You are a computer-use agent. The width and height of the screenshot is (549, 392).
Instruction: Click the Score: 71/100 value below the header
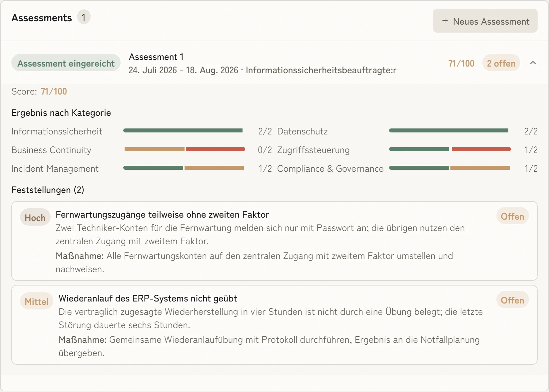(54, 92)
